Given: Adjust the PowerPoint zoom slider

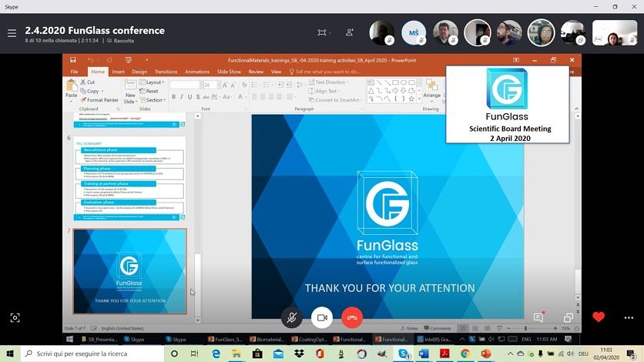Looking at the screenshot, I should pyautogui.click(x=525, y=328).
